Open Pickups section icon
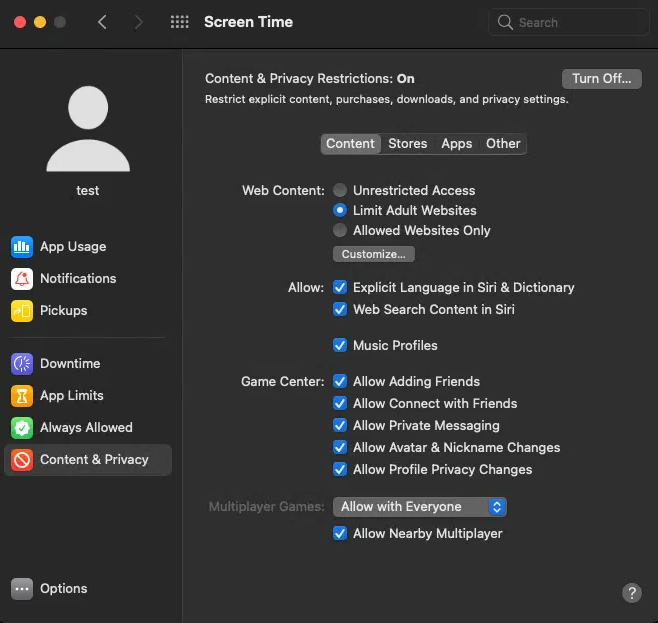Screen dimensions: 658x623 coord(22,311)
